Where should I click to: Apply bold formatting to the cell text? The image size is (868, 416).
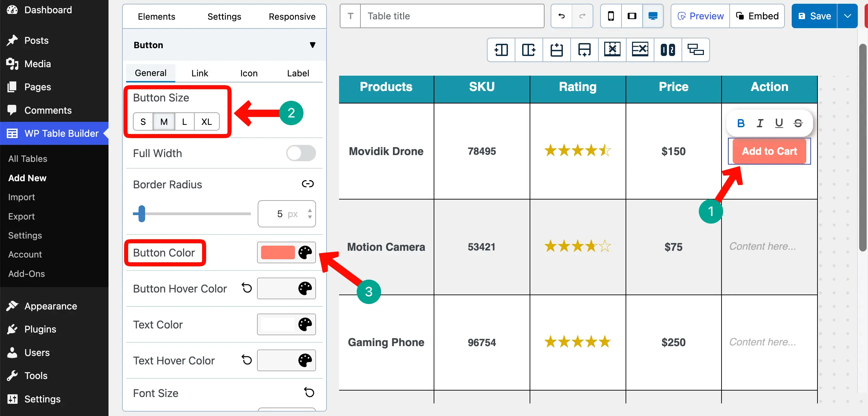(741, 123)
